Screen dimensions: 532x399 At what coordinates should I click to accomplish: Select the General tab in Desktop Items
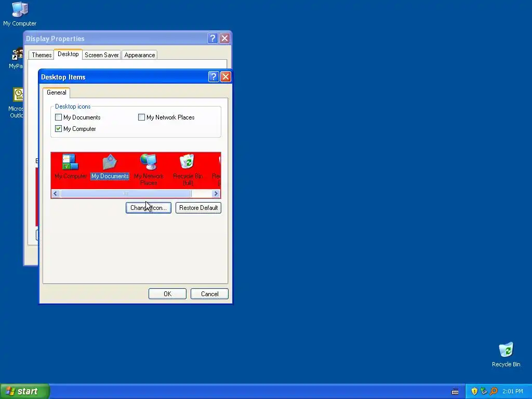point(56,92)
